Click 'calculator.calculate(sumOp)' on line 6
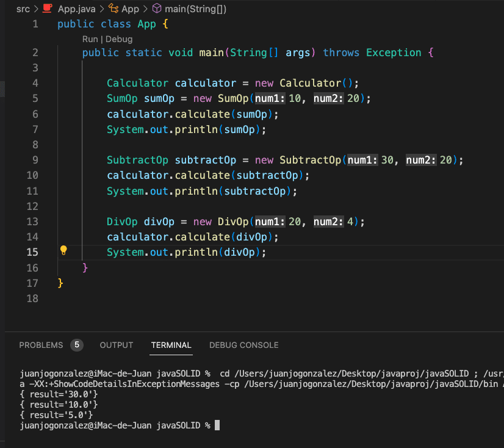 tap(190, 114)
